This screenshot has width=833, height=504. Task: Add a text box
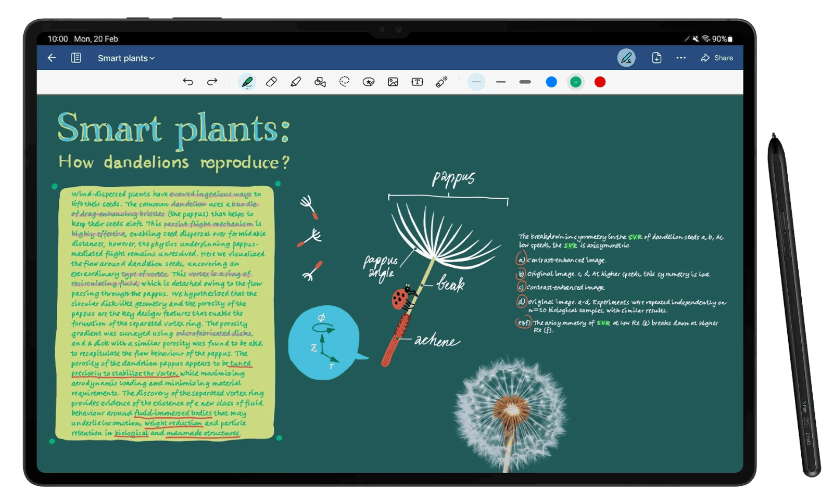point(417,82)
